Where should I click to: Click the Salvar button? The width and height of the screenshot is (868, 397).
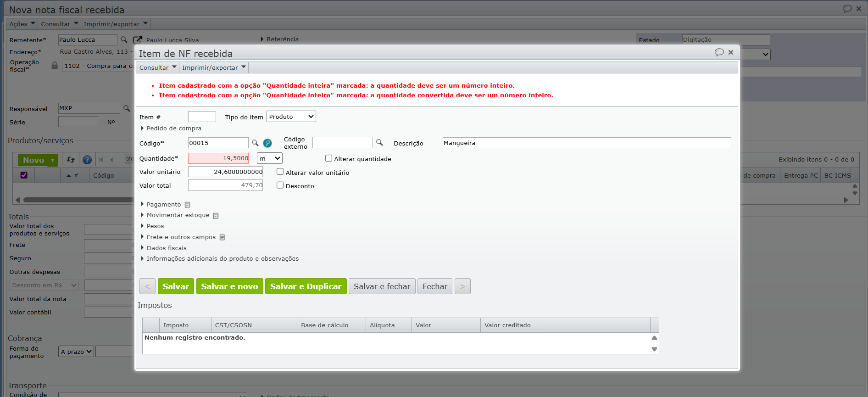pos(176,286)
